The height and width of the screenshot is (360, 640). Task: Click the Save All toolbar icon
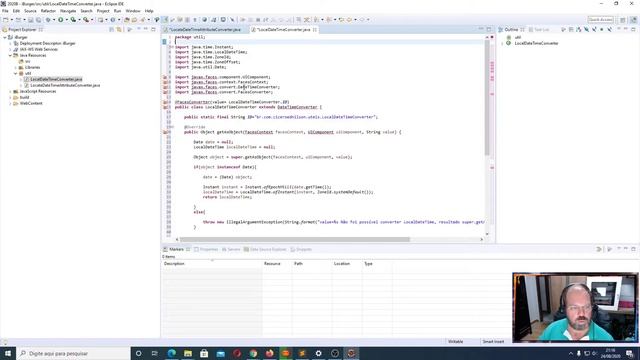coord(38,20)
